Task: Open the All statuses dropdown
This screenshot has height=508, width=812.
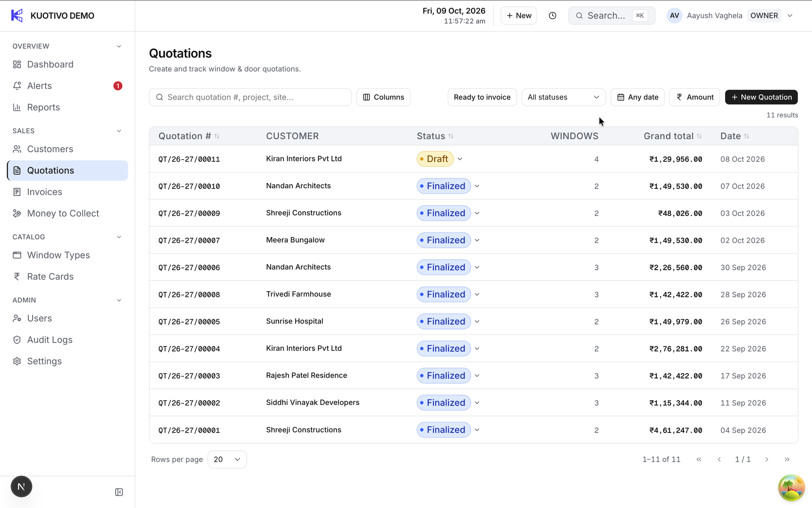Action: [x=563, y=97]
